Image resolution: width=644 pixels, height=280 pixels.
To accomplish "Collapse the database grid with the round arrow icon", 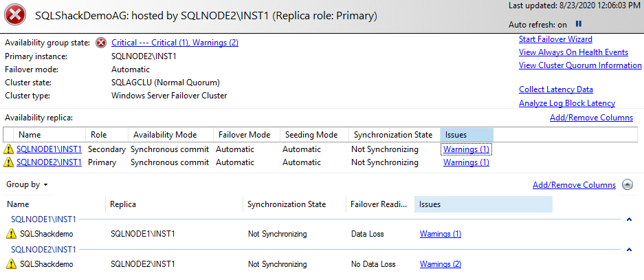I will [628, 185].
